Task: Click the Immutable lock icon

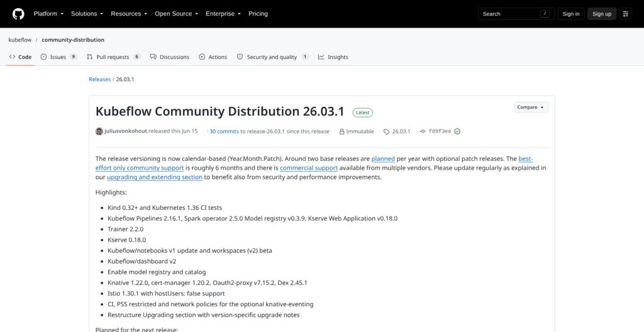Action: pos(341,131)
